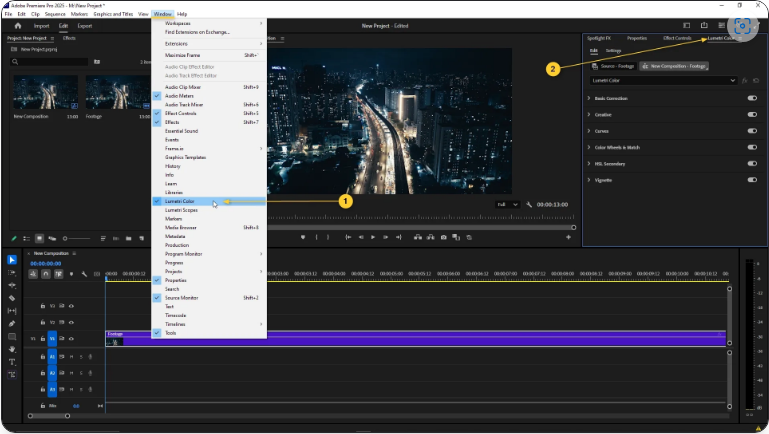Toggle the Vignette switch

click(752, 180)
